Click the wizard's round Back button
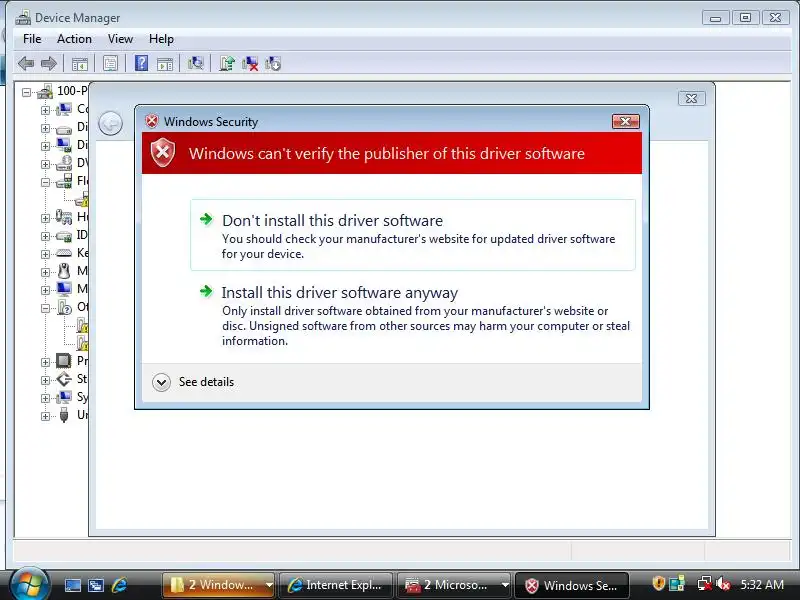Screen dimensions: 800x600 [110, 123]
